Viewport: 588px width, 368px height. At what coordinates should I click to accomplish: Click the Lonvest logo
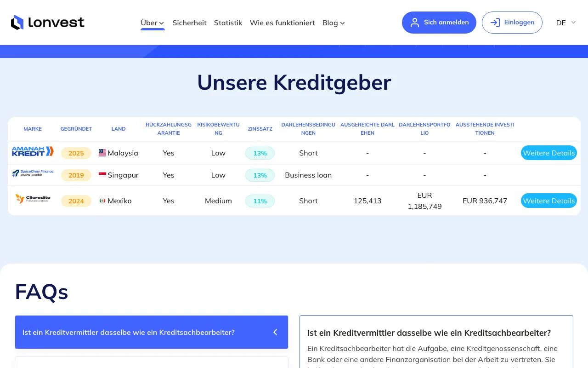48,22
